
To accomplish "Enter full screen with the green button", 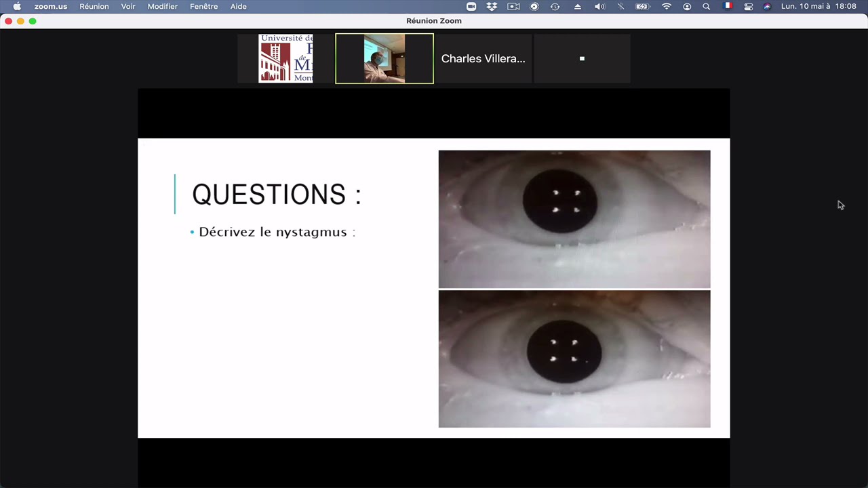I will click(33, 21).
